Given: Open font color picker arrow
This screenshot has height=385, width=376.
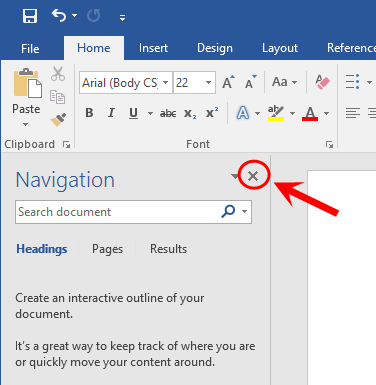Looking at the screenshot, I should (327, 114).
